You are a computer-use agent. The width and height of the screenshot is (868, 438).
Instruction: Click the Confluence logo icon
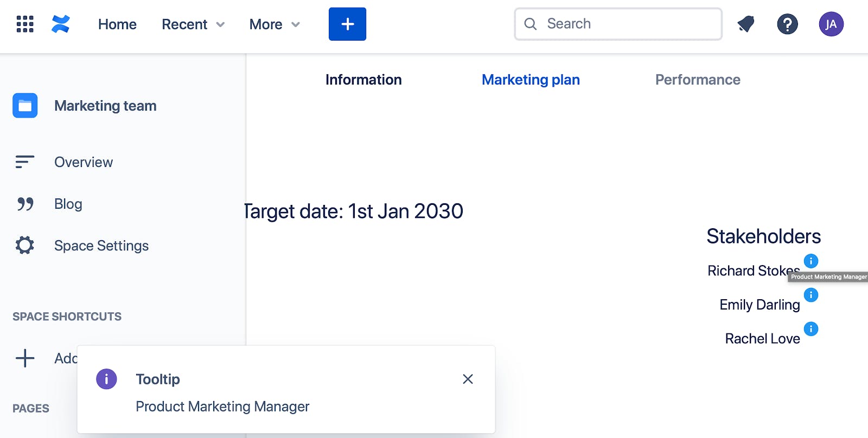[61, 24]
